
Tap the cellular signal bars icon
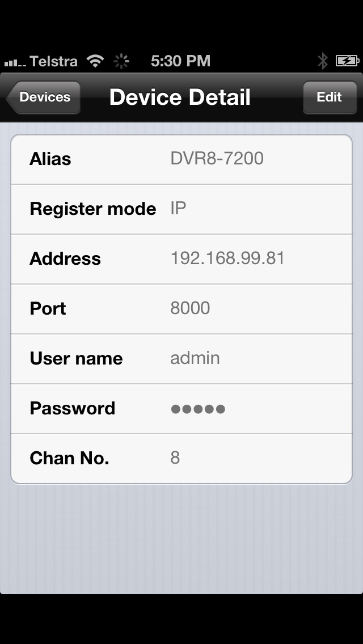15,62
